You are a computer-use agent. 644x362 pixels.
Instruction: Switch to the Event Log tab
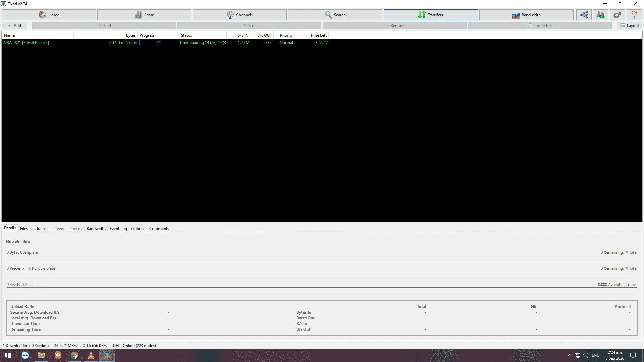tap(118, 229)
